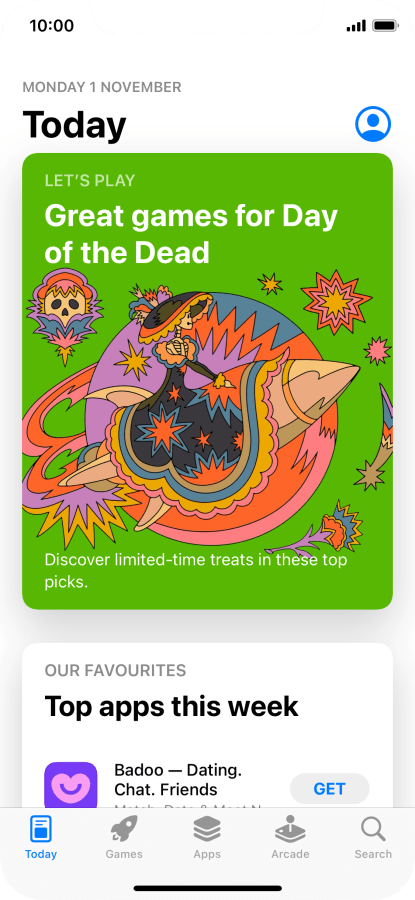
Task: Tap the status bar clock showing 10:00
Action: pos(52,26)
